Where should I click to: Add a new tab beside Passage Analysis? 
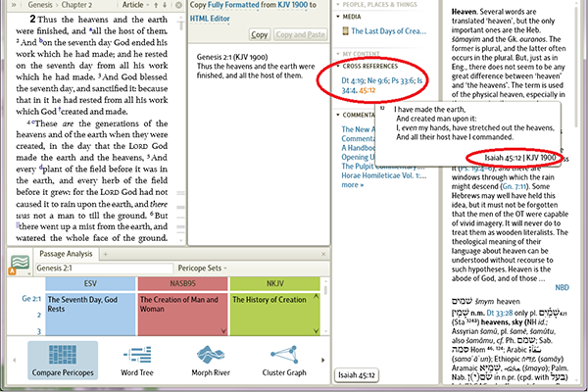[106, 254]
